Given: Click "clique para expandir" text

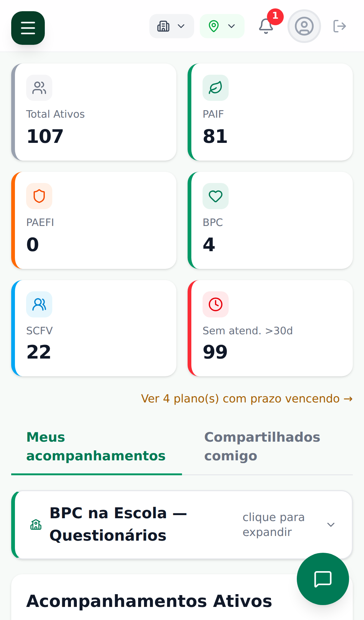Looking at the screenshot, I should click(x=273, y=525).
